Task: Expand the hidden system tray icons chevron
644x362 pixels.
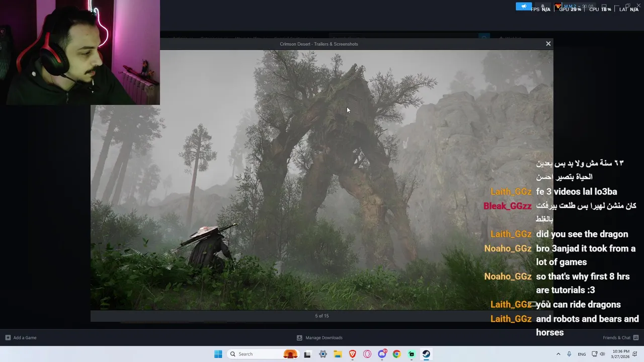Action: point(558,354)
